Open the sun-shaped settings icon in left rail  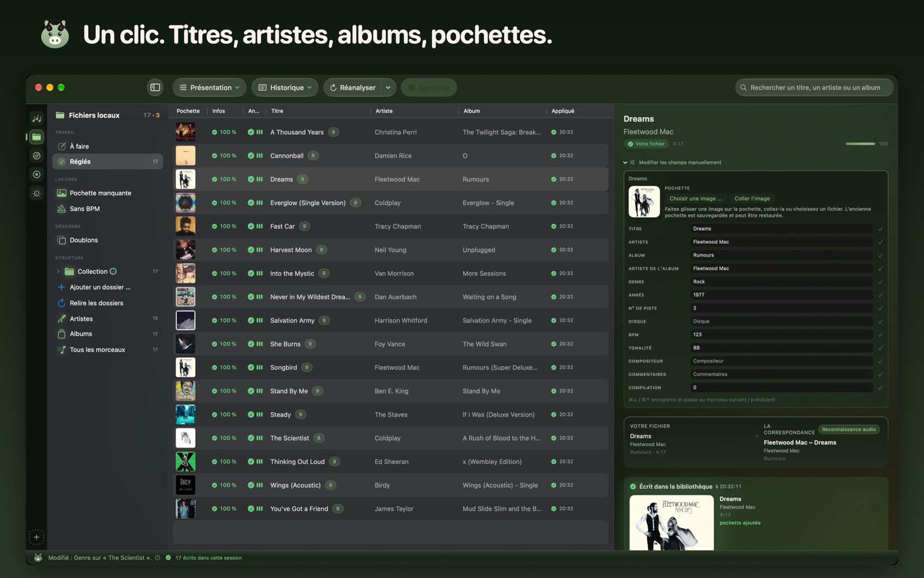tap(36, 193)
